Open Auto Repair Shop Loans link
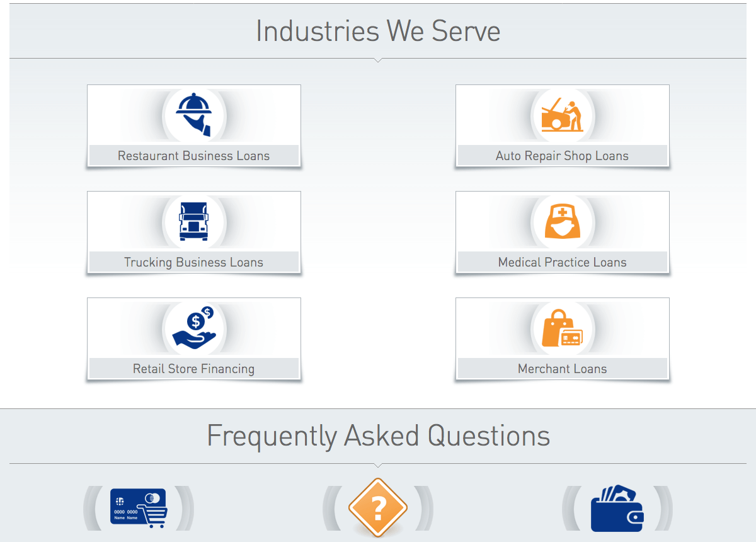This screenshot has height=542, width=756. click(562, 156)
